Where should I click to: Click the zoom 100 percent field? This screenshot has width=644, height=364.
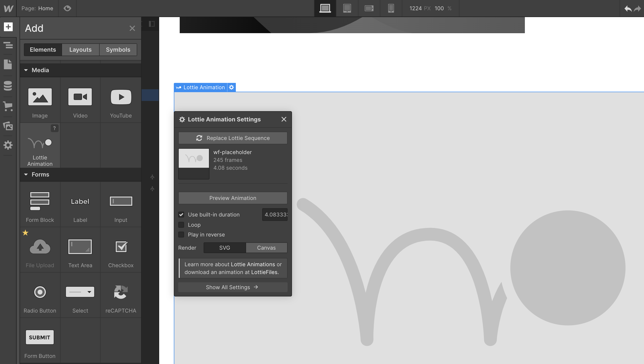tap(439, 8)
